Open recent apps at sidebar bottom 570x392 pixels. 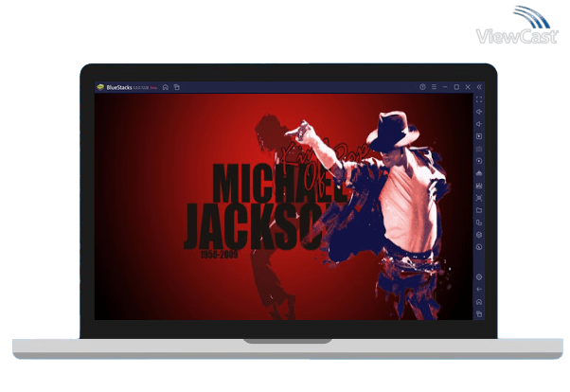click(x=479, y=313)
